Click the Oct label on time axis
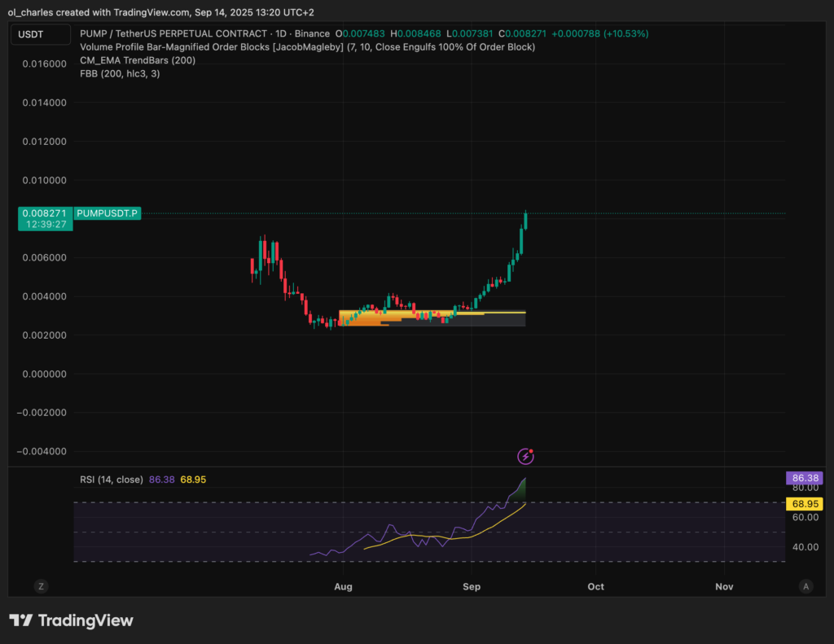Screen dimensions: 834x644 596,586
